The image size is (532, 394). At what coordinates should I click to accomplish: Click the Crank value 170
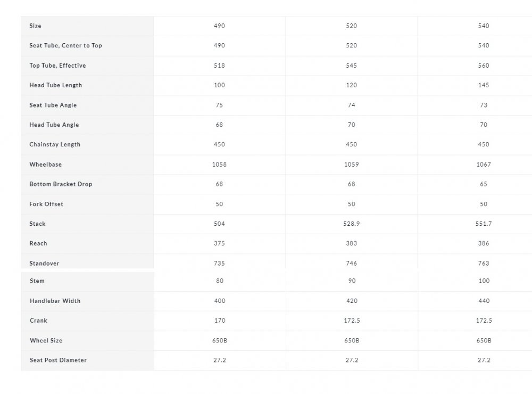pos(220,321)
